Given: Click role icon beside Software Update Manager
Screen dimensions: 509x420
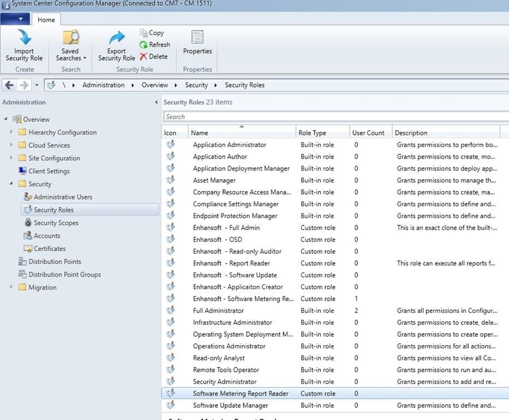Looking at the screenshot, I should point(171,405).
